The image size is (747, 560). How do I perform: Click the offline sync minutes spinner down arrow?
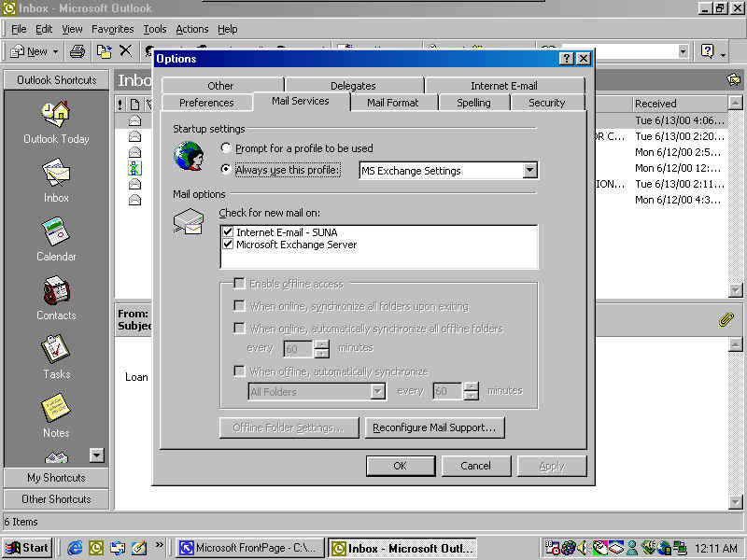pyautogui.click(x=471, y=395)
